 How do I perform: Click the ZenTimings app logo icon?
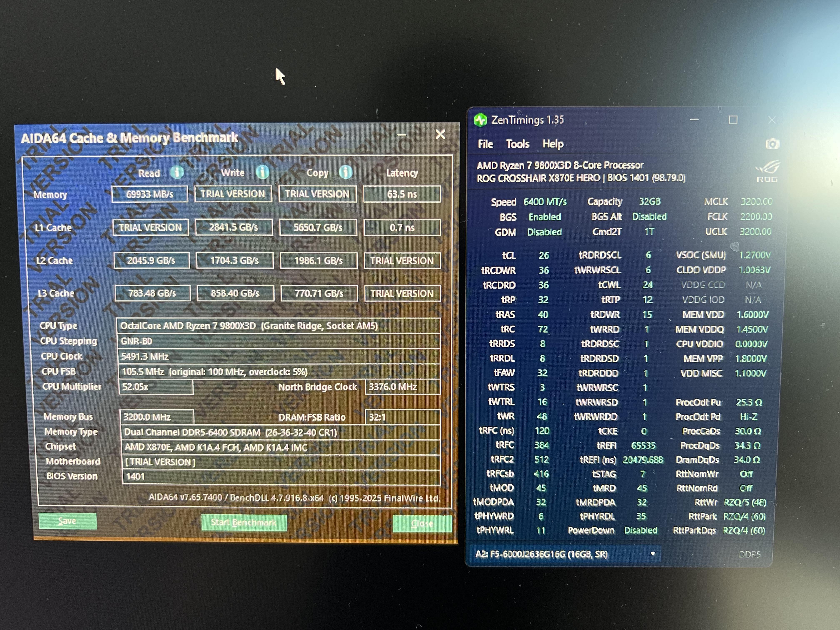[x=480, y=120]
